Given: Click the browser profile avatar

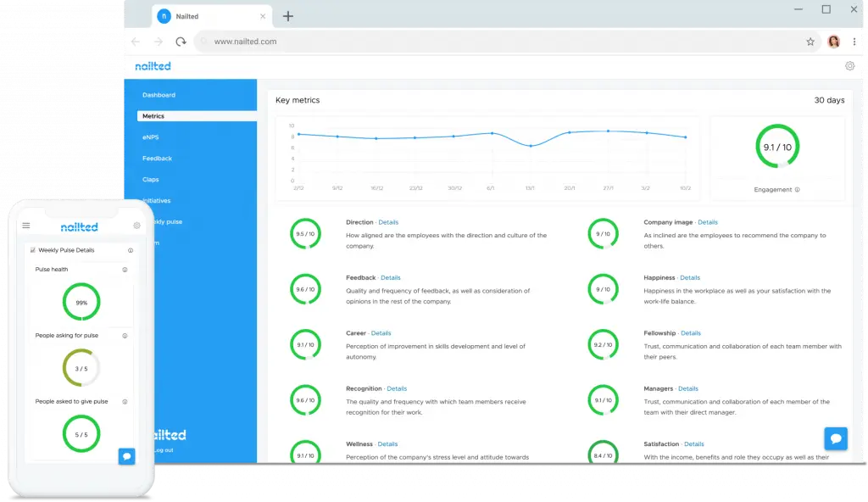Looking at the screenshot, I should (833, 41).
